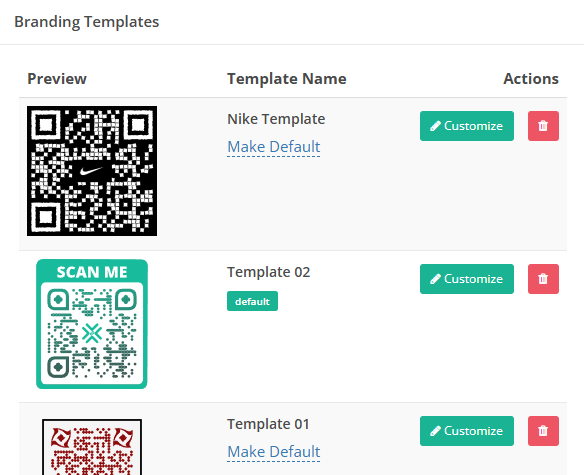This screenshot has width=584, height=475.
Task: Delete the Nike Template using its trash icon
Action: coord(543,126)
